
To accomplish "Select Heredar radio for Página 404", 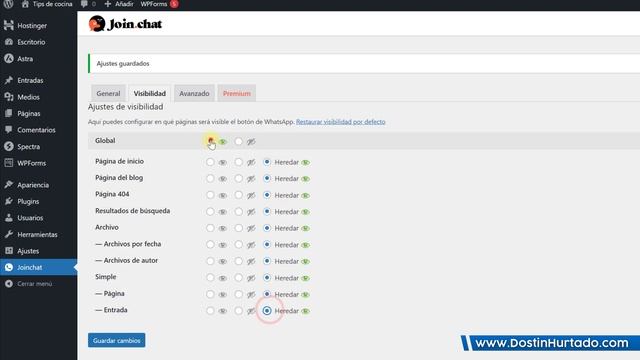I will [x=267, y=195].
